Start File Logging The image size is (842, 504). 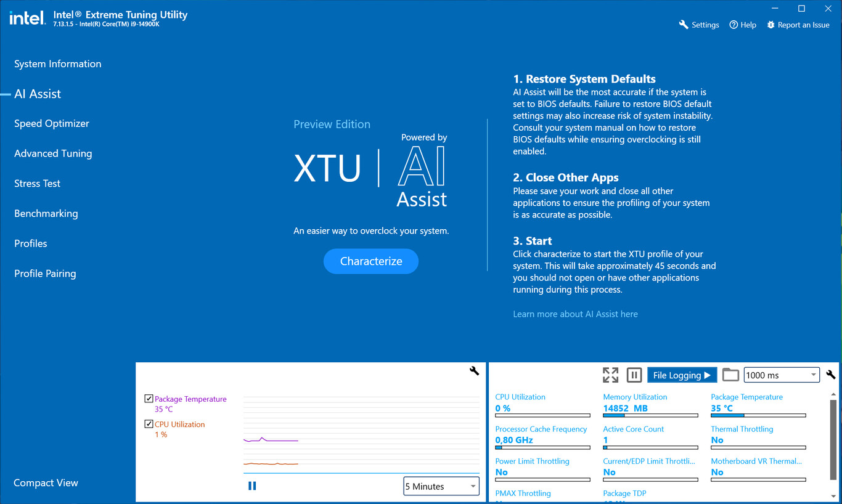coord(682,375)
